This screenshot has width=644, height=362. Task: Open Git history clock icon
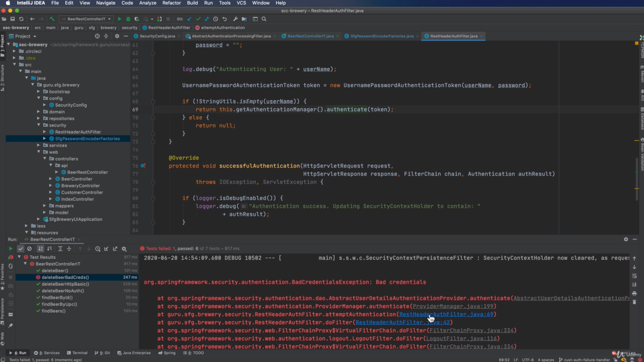(x=215, y=19)
